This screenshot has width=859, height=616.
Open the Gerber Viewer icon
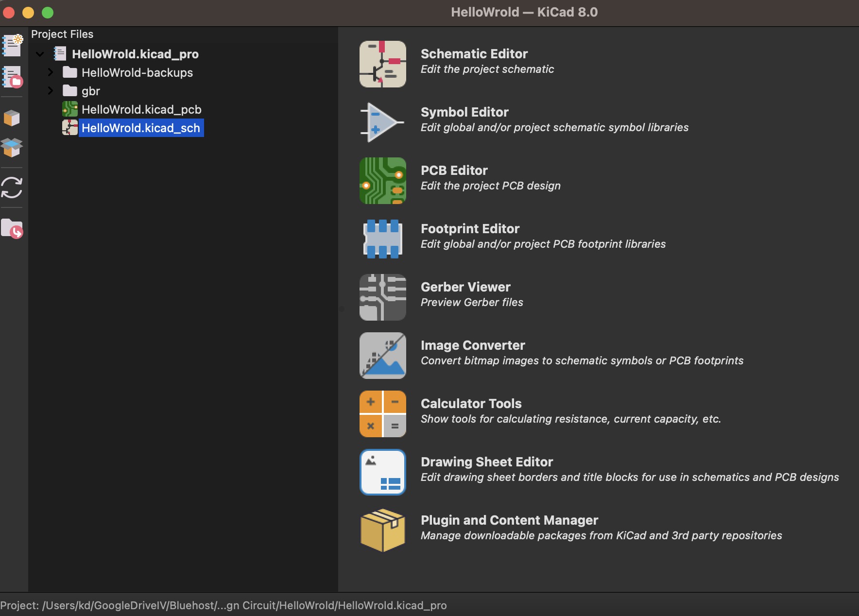point(383,297)
